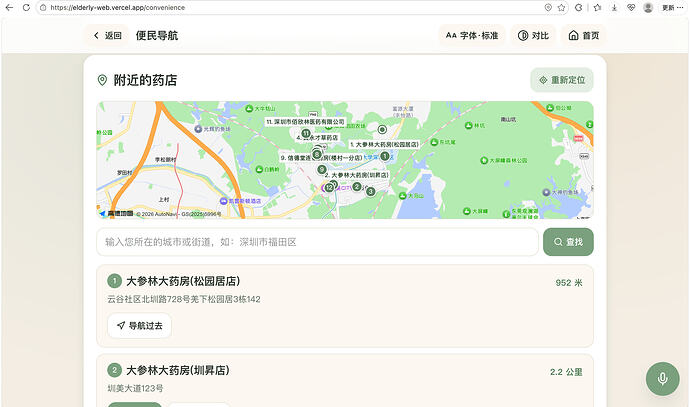Screen dimensions: 690x407
Task: Click the number 2 badge in the pharmacy list
Action: [x=114, y=370]
